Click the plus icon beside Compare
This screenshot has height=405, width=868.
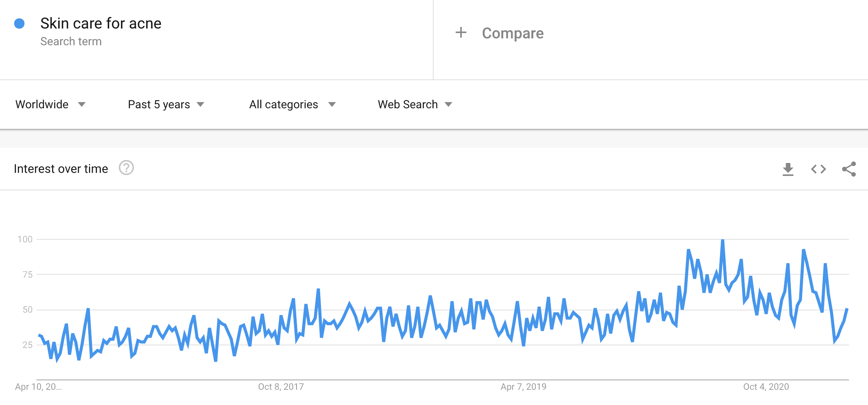461,33
